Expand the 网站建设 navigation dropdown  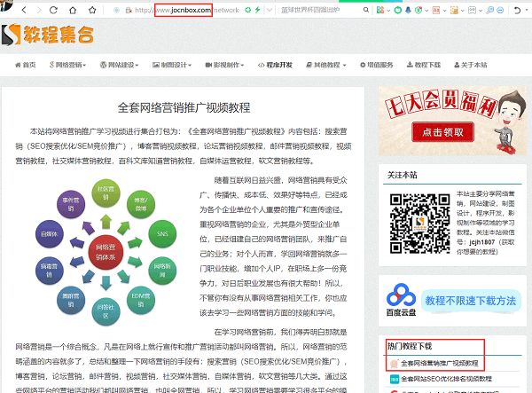[x=119, y=65]
